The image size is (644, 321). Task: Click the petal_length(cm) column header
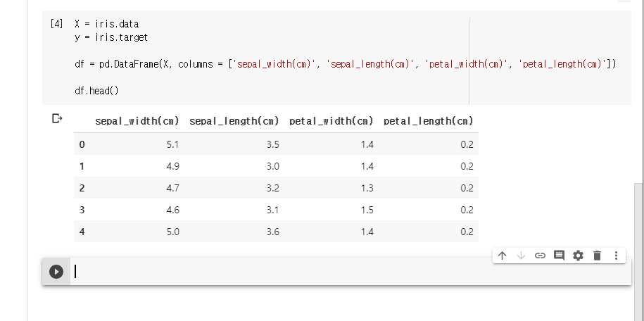428,121
